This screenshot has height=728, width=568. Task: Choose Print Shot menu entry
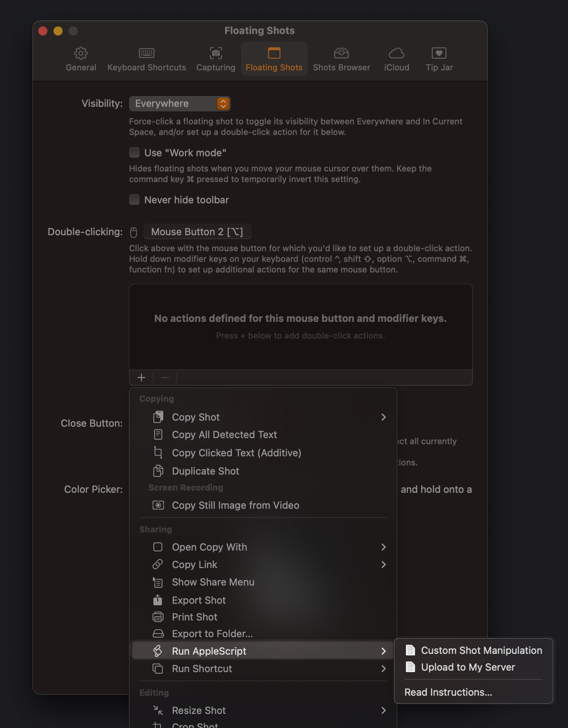263,617
